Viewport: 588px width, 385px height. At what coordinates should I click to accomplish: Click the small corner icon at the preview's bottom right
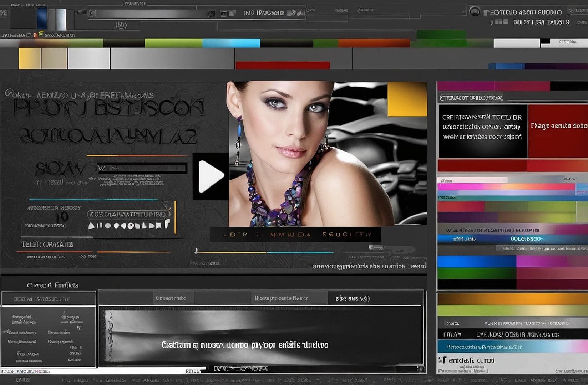[x=420, y=369]
